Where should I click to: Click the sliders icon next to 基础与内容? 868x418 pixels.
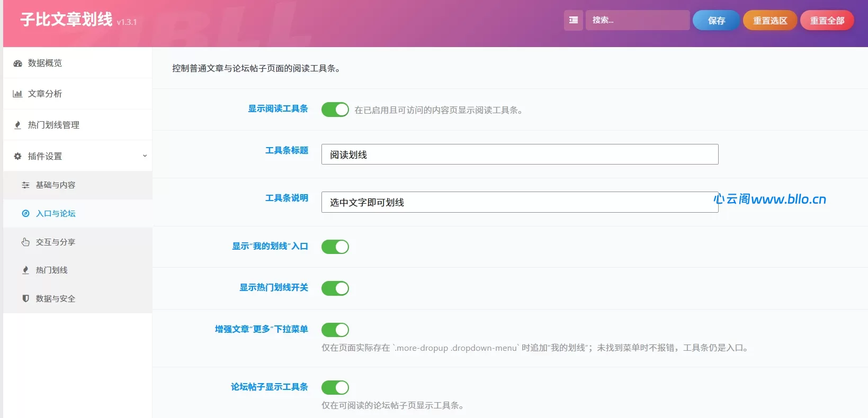pos(25,185)
